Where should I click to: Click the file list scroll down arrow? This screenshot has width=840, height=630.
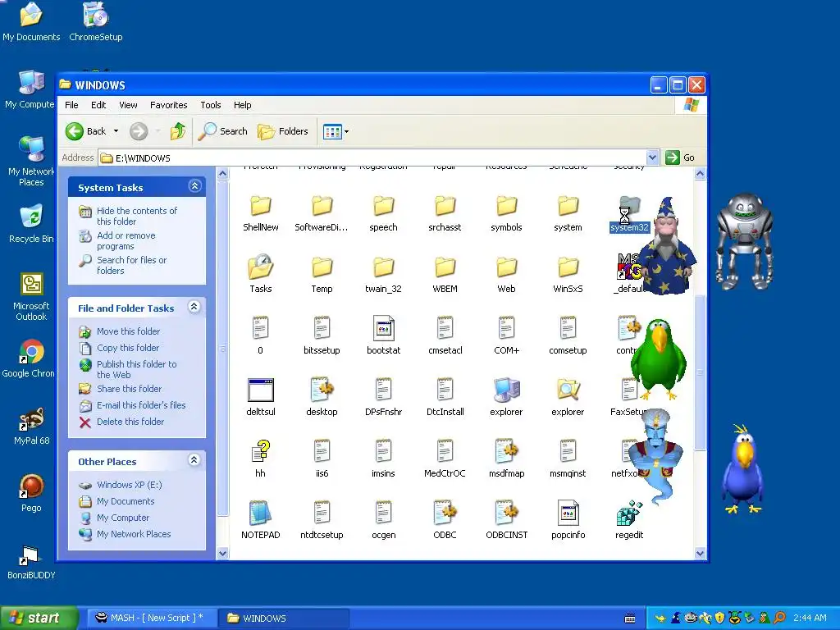(x=700, y=554)
